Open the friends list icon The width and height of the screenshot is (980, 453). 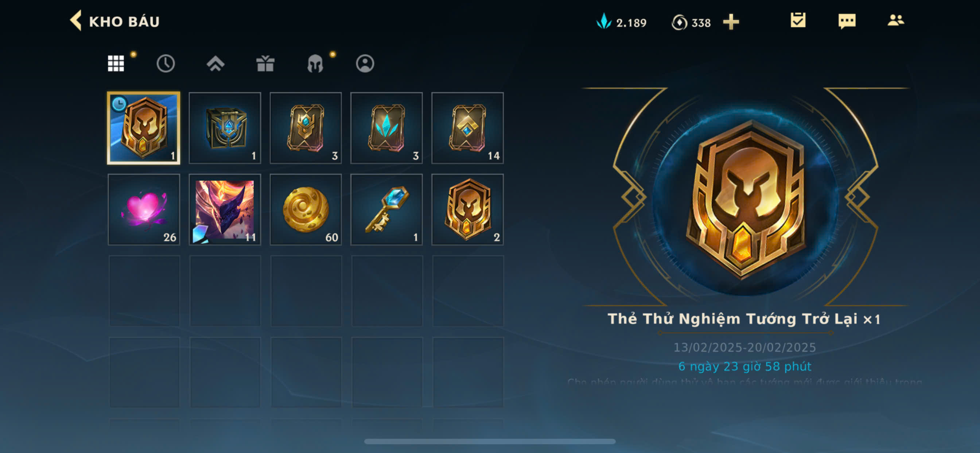(896, 20)
